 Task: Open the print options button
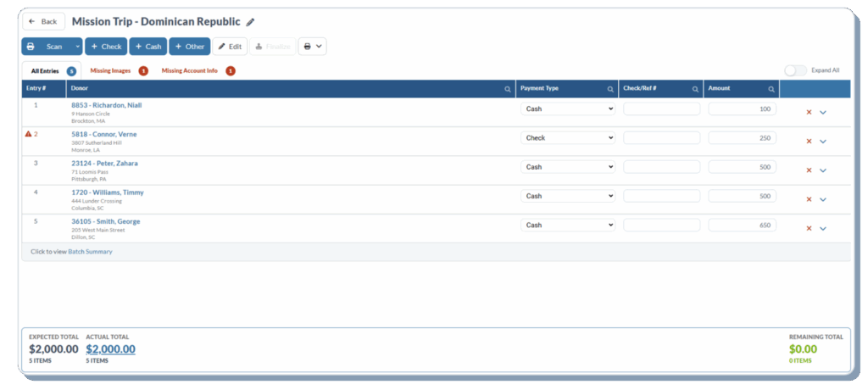[312, 47]
